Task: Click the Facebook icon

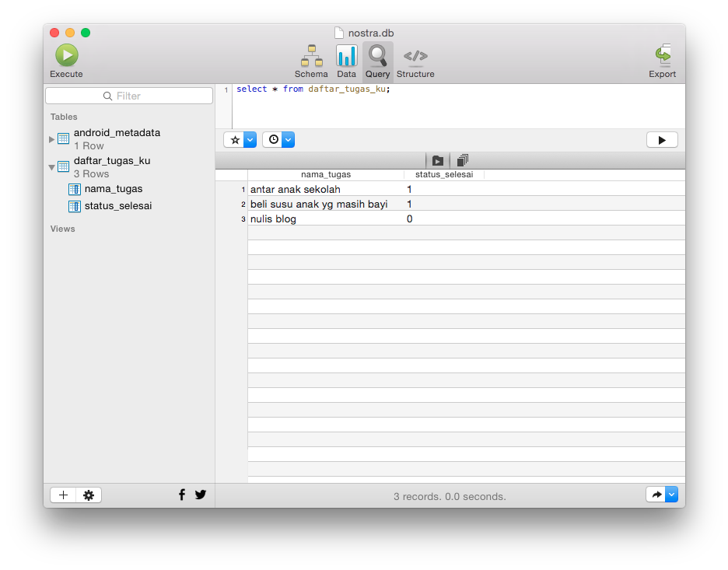Action: [182, 495]
